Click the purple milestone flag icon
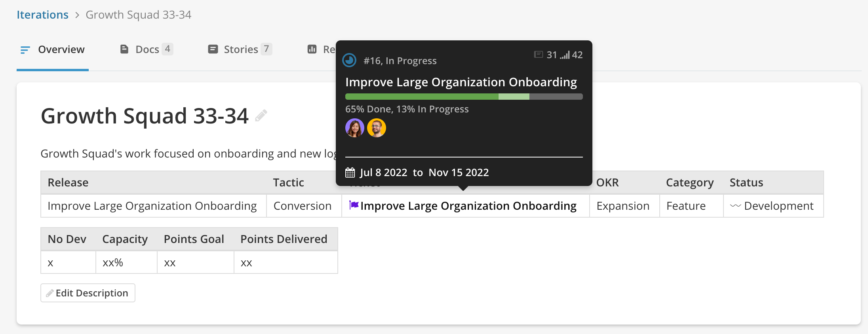This screenshot has height=334, width=868. pos(354,205)
